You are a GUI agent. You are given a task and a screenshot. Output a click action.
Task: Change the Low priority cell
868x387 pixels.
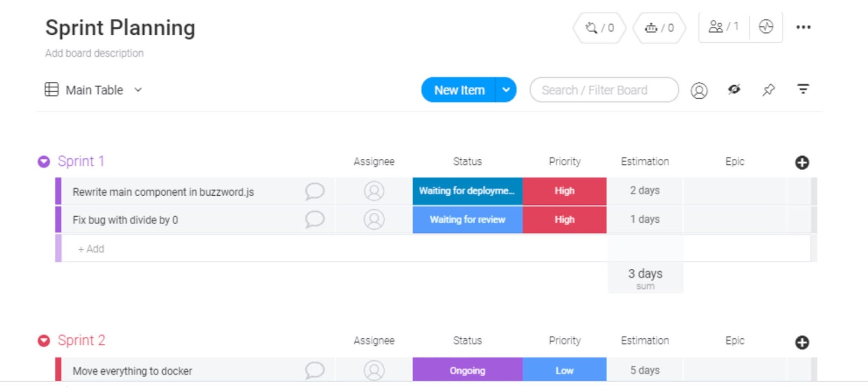[x=564, y=370]
